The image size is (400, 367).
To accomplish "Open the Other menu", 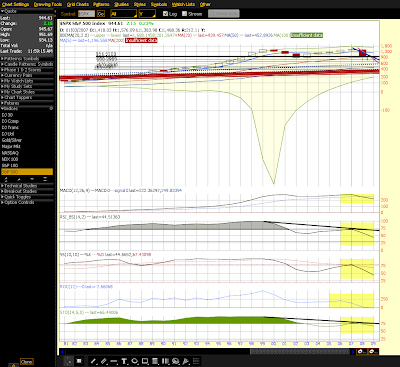I will pos(205,4).
